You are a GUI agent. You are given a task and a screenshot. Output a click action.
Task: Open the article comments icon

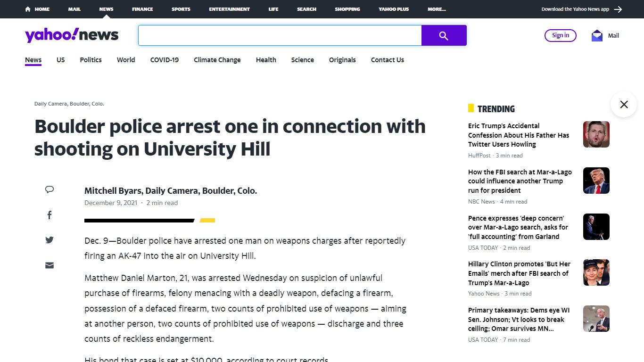50,189
